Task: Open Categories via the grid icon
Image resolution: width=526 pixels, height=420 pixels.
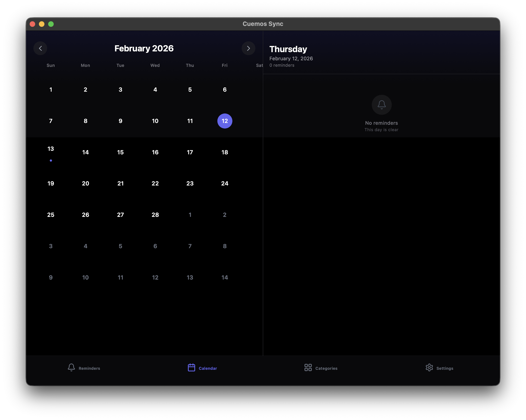Action: point(308,367)
